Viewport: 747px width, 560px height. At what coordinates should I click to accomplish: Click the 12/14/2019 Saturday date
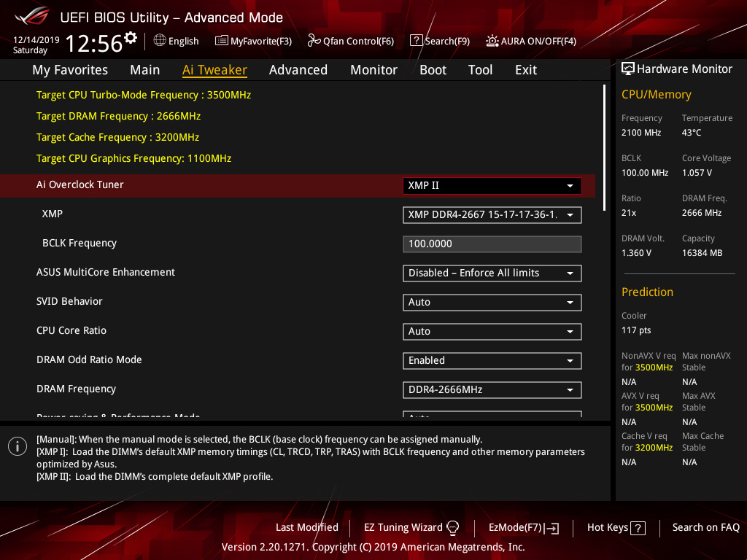click(36, 45)
